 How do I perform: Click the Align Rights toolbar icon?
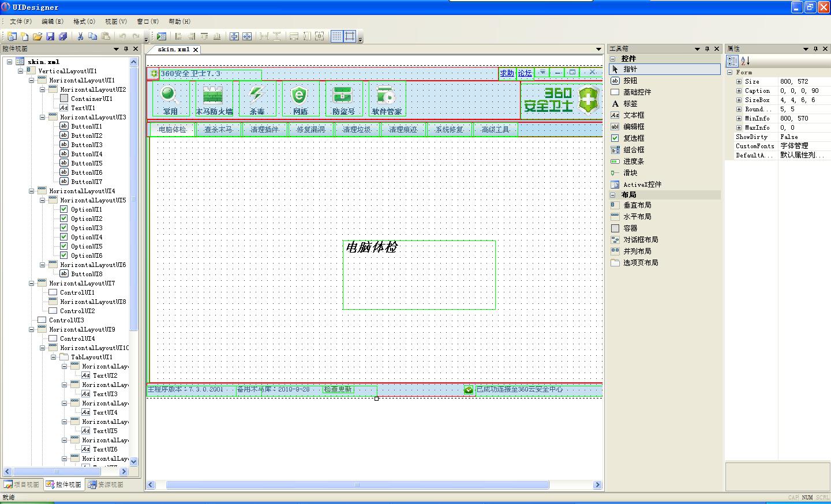click(x=192, y=36)
